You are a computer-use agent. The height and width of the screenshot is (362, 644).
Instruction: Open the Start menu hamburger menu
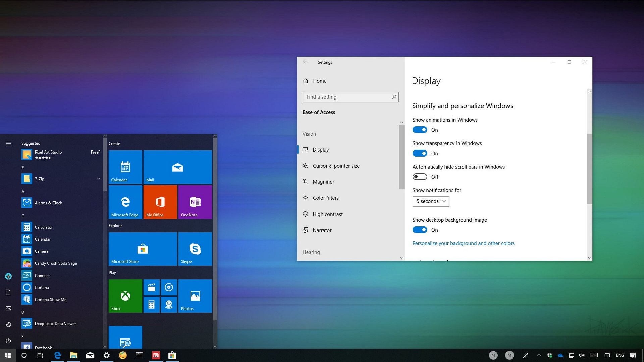pyautogui.click(x=8, y=143)
